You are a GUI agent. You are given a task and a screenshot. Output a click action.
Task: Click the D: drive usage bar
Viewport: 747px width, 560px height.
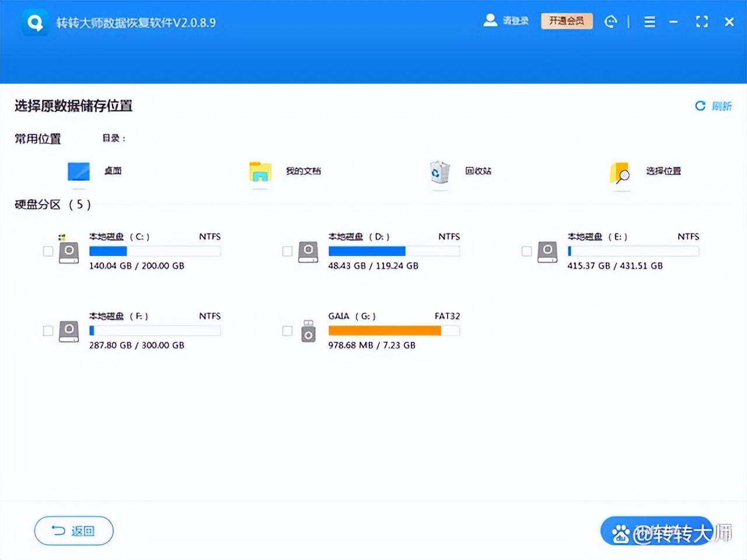tap(394, 250)
